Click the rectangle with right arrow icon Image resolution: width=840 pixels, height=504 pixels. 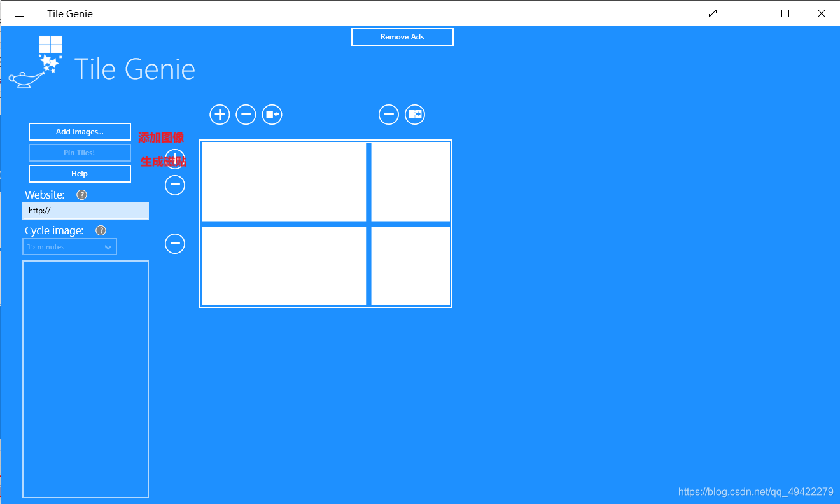pos(415,115)
